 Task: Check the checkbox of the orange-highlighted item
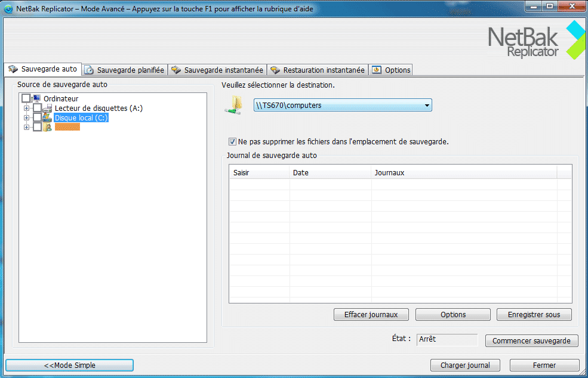pos(37,128)
